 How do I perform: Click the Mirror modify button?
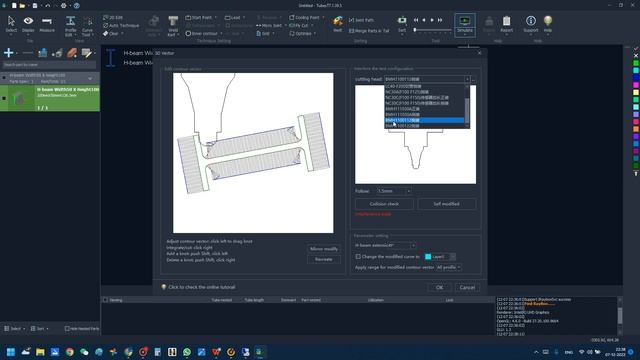point(324,249)
